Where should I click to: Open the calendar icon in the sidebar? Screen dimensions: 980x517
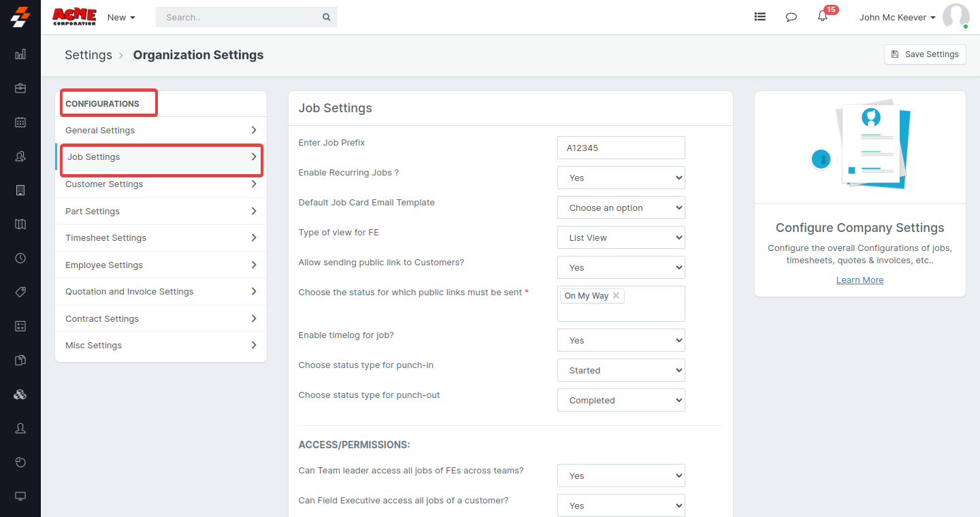[x=20, y=122]
